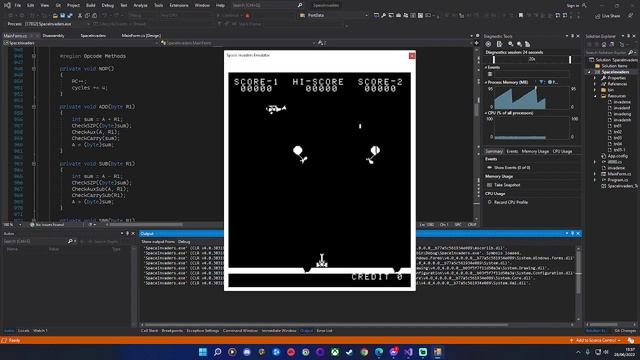Image resolution: width=640 pixels, height=360 pixels.
Task: Switch to the Disassembly tab
Action: coord(53,36)
